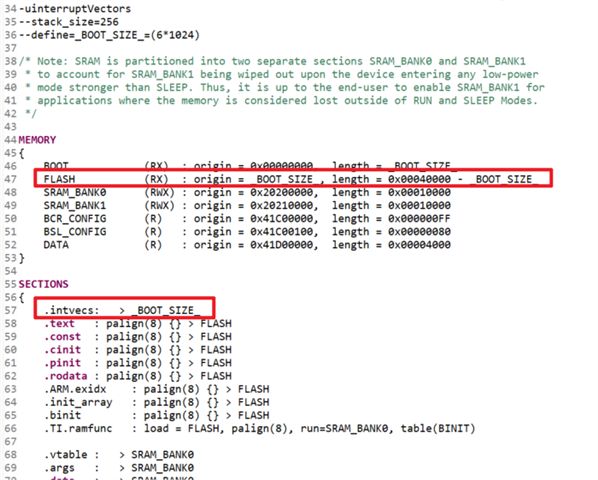This screenshot has height=480, width=598.
Task: Click origin value 0x20210000
Action: pyautogui.click(x=281, y=205)
